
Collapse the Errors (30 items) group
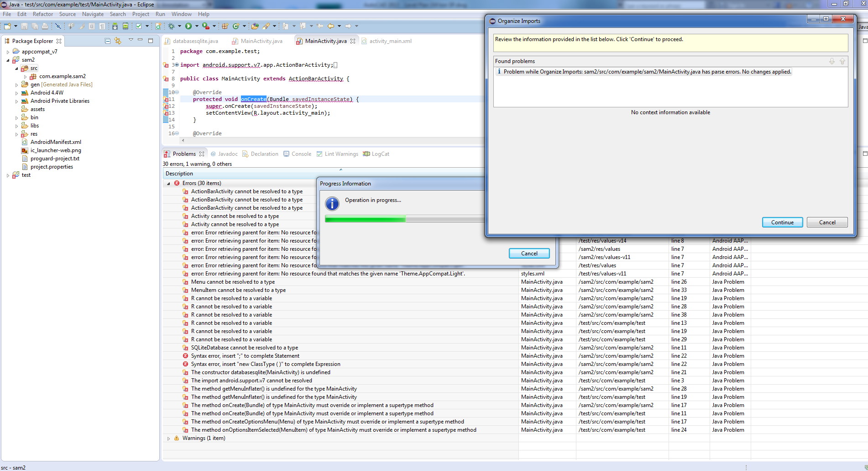pyautogui.click(x=168, y=183)
